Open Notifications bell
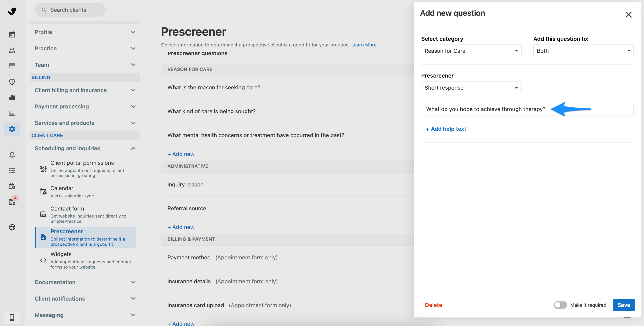The height and width of the screenshot is (326, 644). tap(12, 154)
